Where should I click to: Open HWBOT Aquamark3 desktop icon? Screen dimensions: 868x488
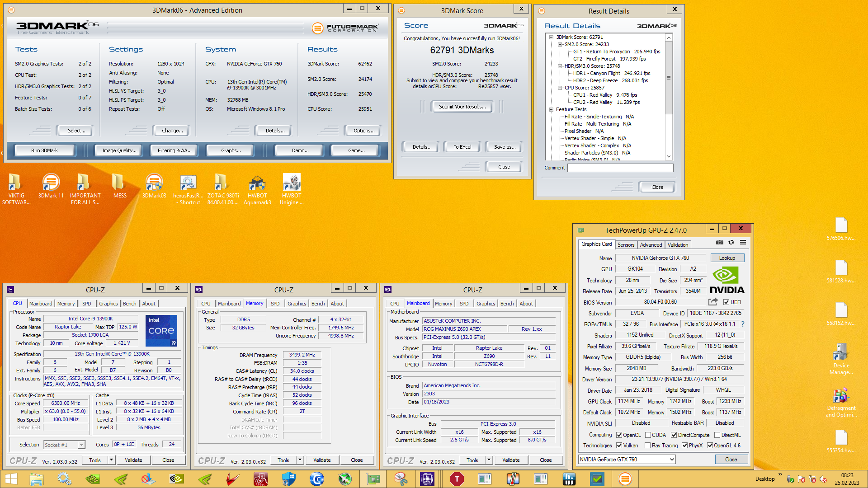click(257, 189)
